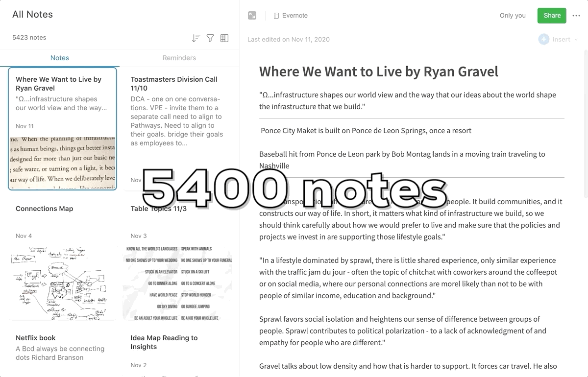The image size is (588, 377).
Task: Click 'Last edited on Nov 11, 2020' text
Action: [x=289, y=40]
